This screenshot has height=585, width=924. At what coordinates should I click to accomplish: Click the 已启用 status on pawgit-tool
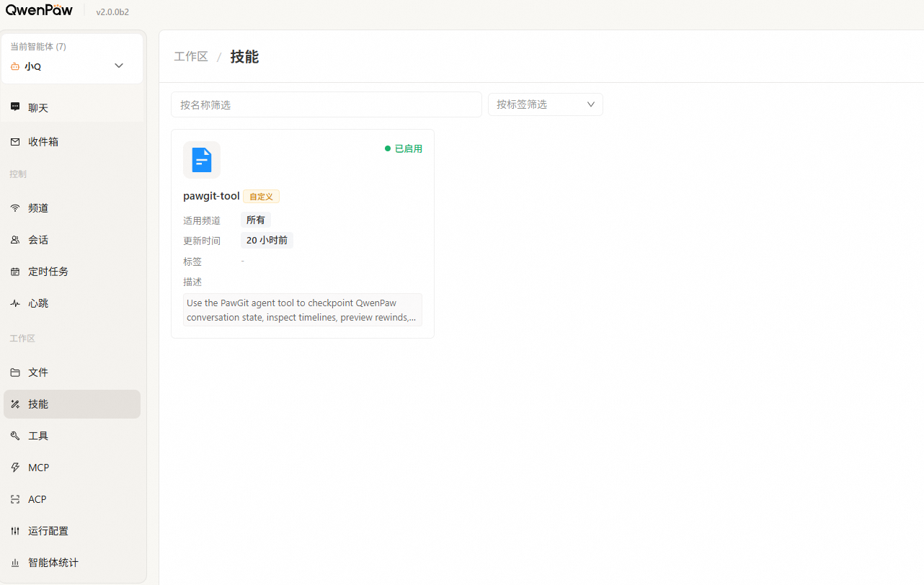click(x=404, y=148)
